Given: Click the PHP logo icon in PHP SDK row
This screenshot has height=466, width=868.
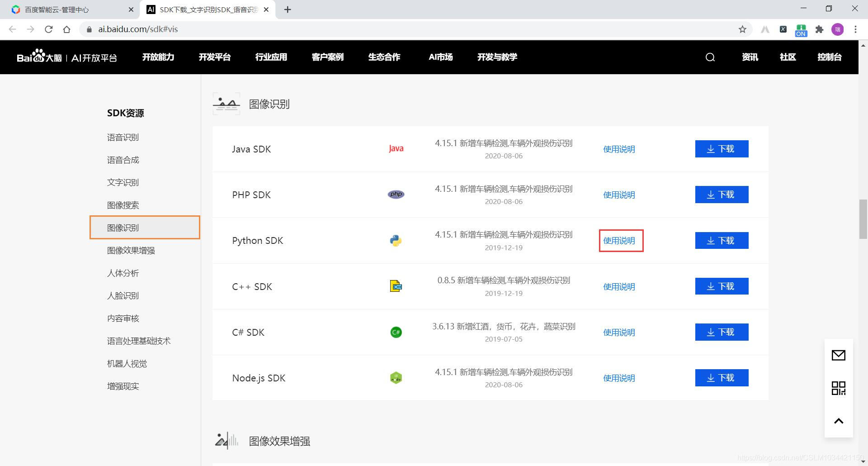Looking at the screenshot, I should click(x=396, y=194).
